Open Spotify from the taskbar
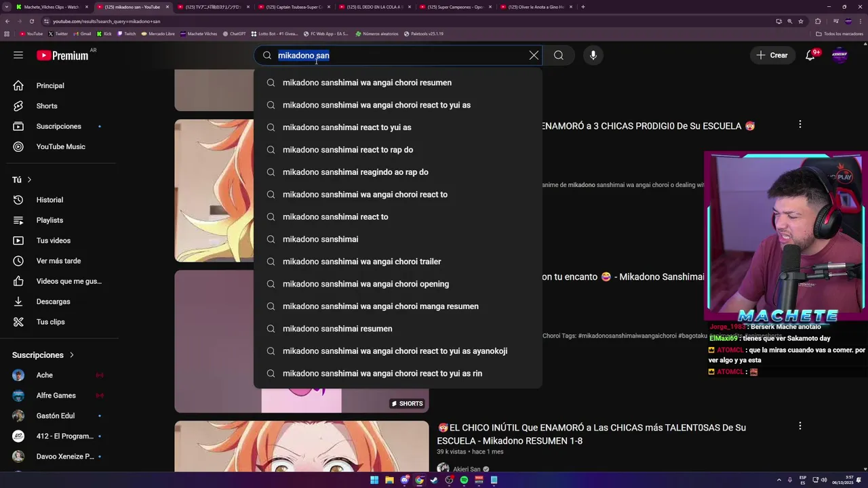This screenshot has height=488, width=868. coord(464,480)
